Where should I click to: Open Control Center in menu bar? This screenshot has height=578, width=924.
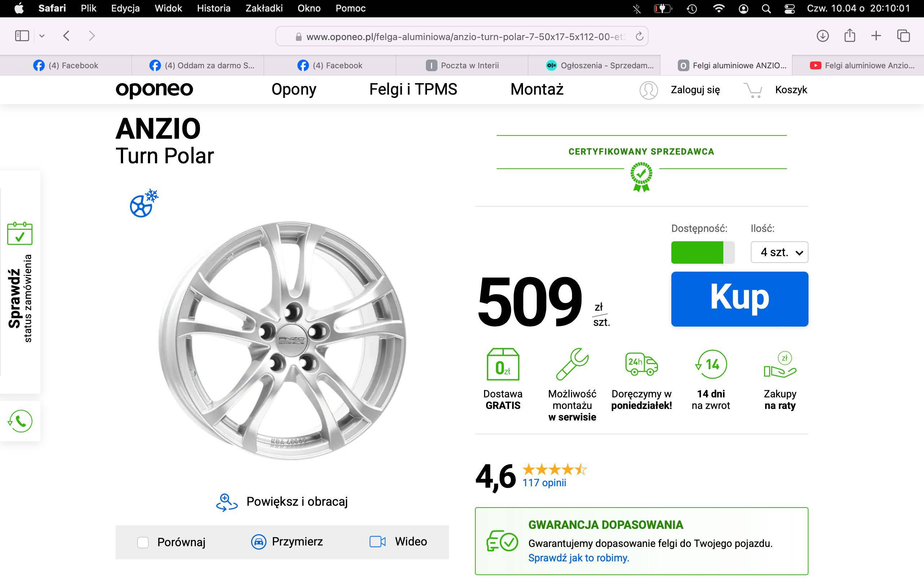[790, 8]
